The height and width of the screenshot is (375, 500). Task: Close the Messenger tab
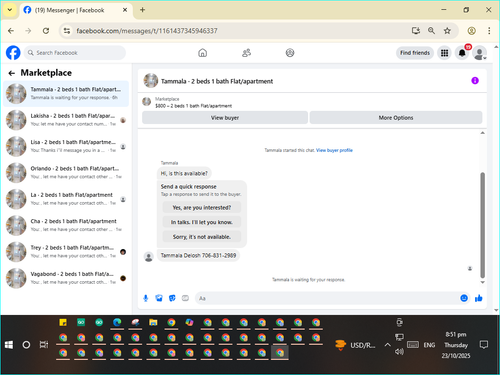pos(125,10)
